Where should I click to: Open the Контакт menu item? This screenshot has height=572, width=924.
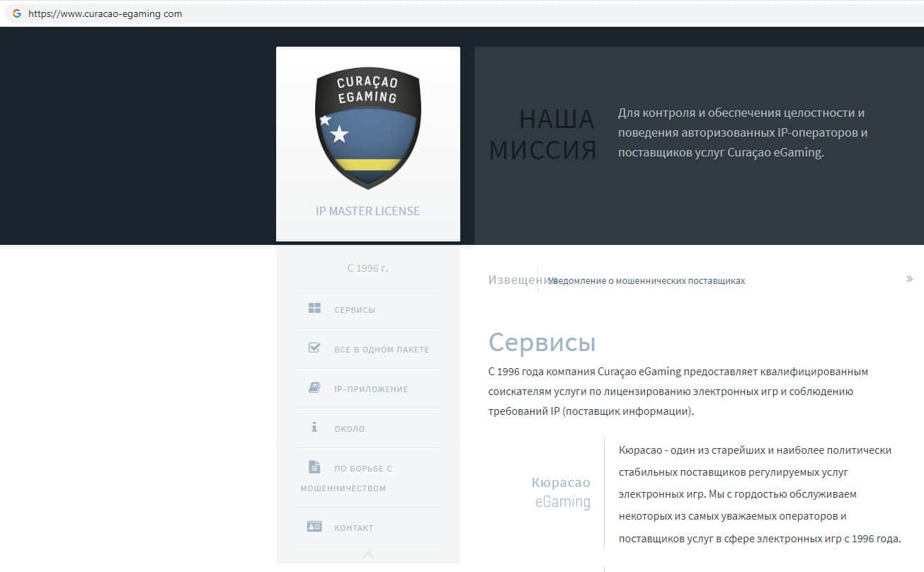(x=367, y=527)
